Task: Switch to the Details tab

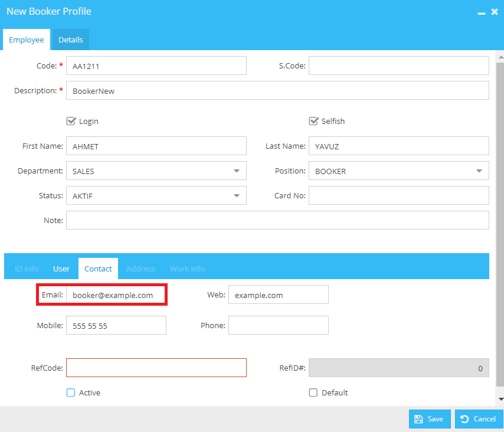Action: [x=71, y=40]
